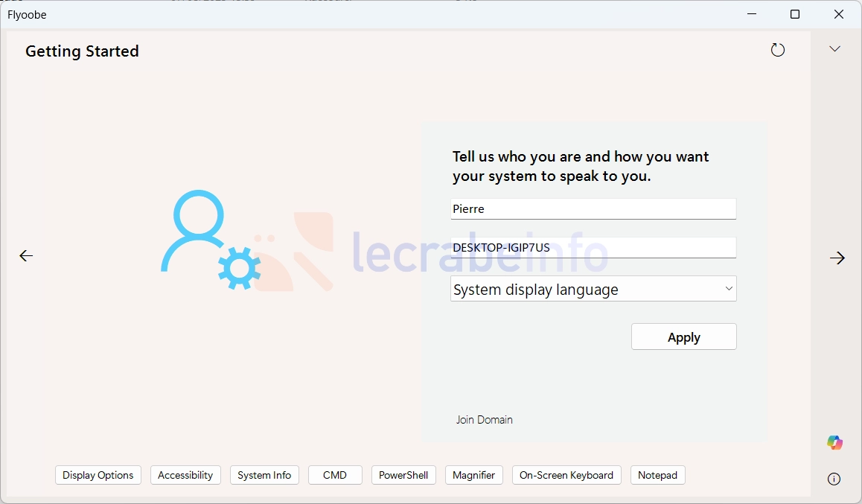
Task: Open the On-Screen Keyboard
Action: click(566, 476)
